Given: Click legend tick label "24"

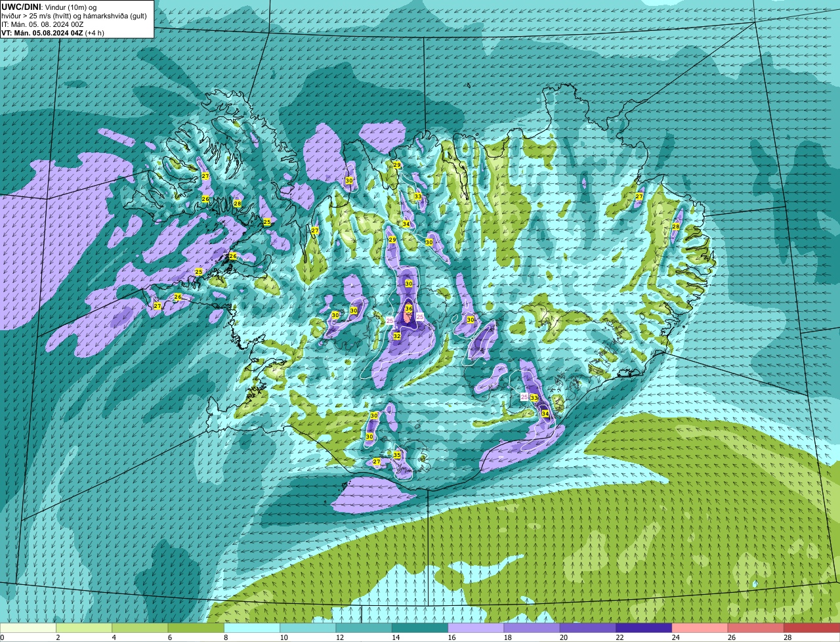Looking at the screenshot, I should [x=676, y=637].
